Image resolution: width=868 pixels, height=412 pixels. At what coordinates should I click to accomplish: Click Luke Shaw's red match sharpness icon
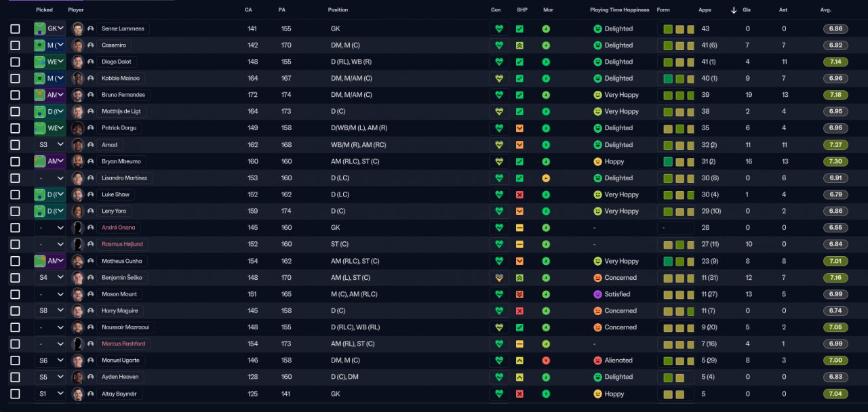pos(519,194)
